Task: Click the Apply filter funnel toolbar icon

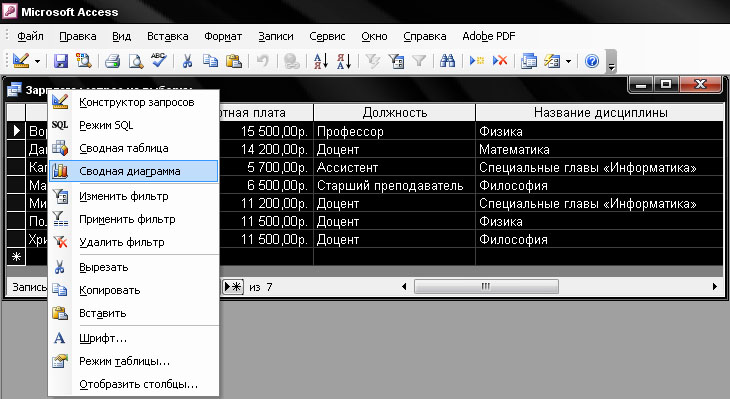Action: pyautogui.click(x=419, y=61)
